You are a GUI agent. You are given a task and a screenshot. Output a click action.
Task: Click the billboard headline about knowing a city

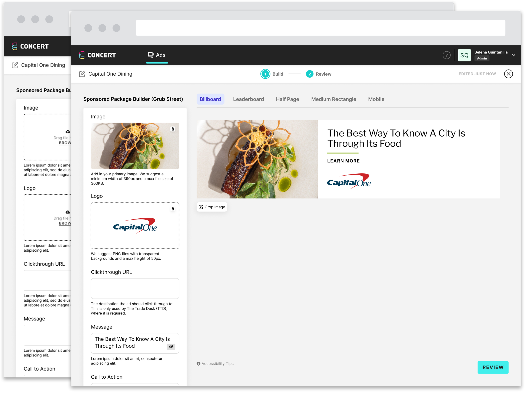pos(396,138)
